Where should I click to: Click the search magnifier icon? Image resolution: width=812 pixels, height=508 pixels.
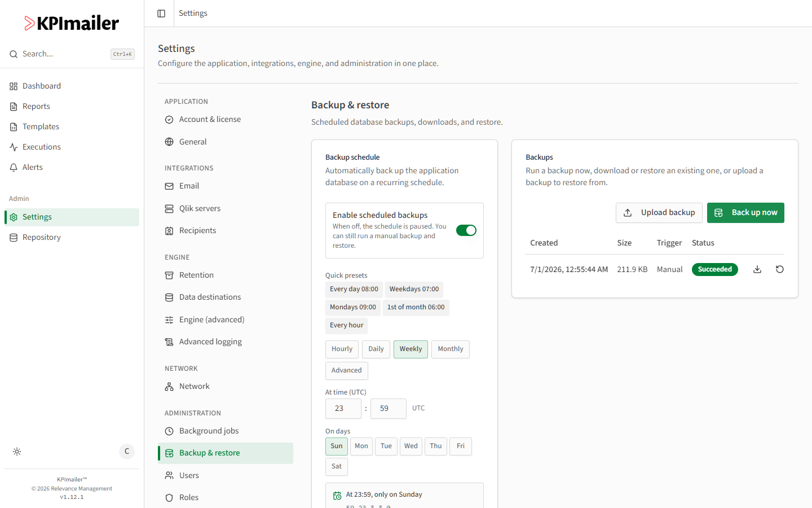tap(14, 54)
